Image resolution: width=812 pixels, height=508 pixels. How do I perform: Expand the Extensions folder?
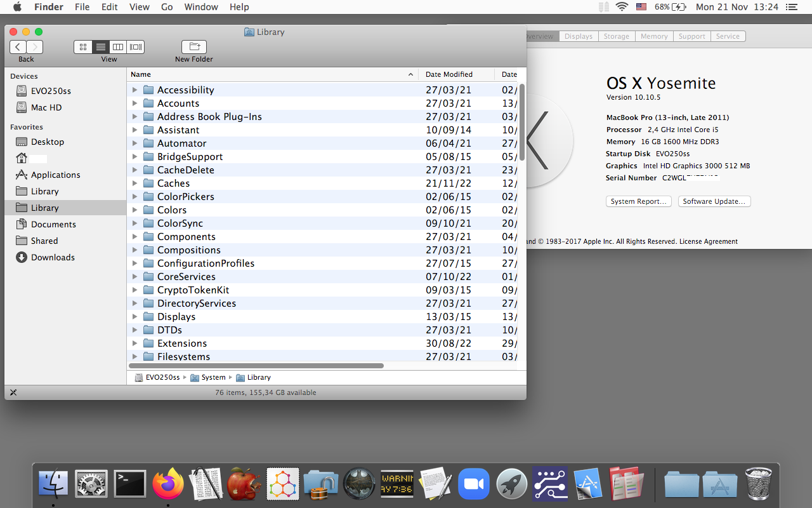pos(134,343)
